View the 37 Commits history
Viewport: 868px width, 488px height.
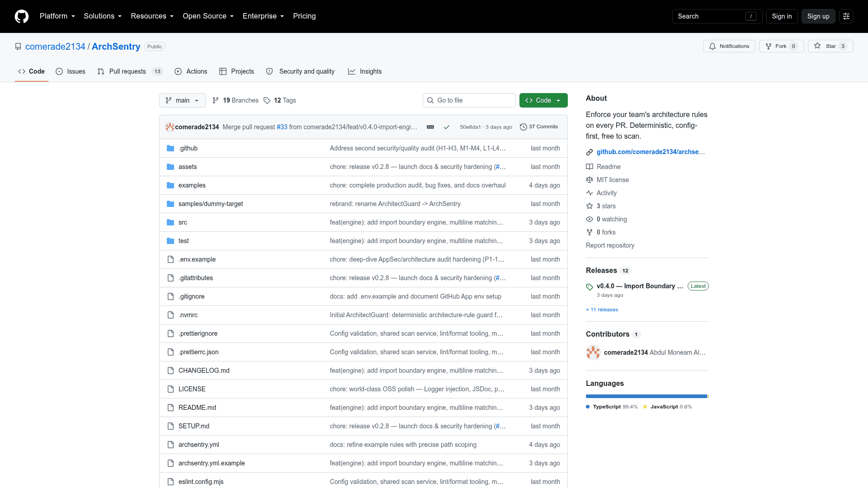539,127
